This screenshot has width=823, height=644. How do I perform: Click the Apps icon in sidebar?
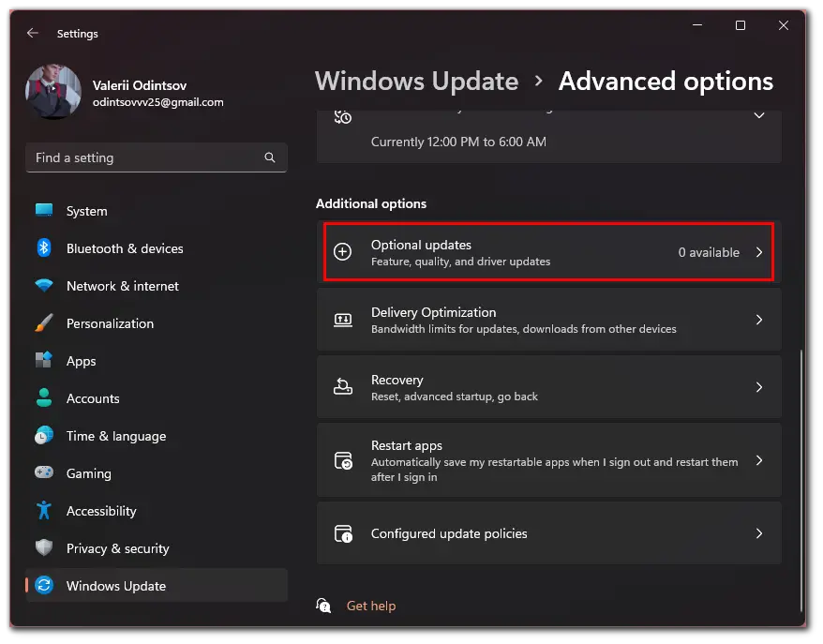44,360
